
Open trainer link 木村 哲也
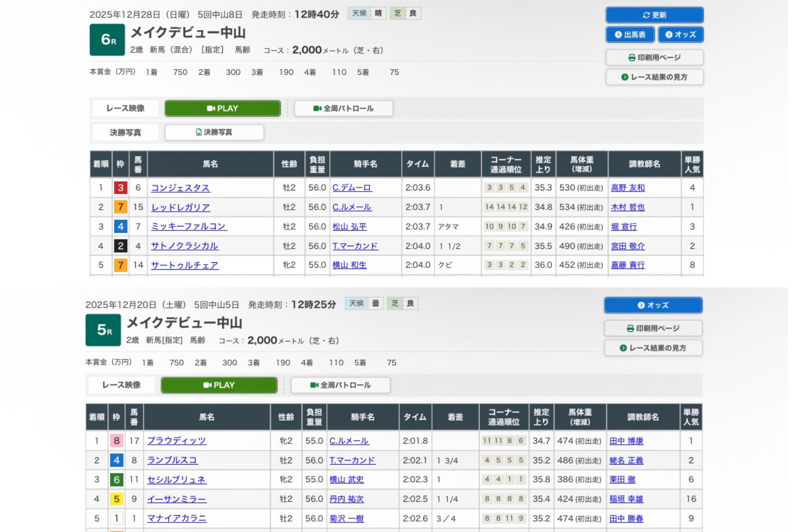(x=628, y=207)
